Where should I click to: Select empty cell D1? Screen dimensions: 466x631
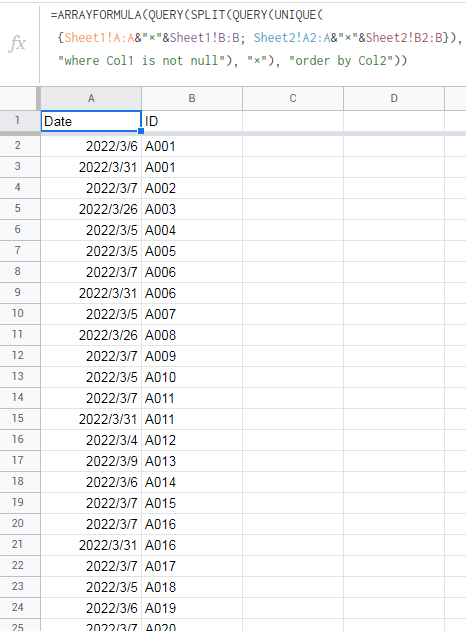394,121
